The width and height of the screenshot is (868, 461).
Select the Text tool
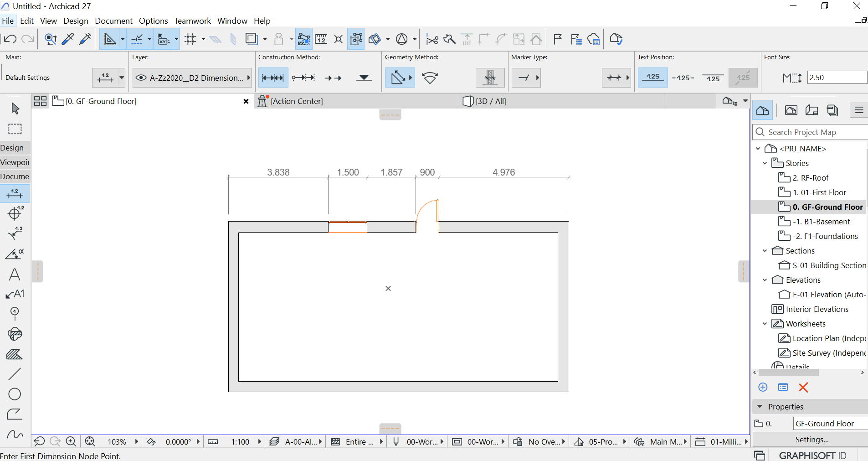[15, 274]
